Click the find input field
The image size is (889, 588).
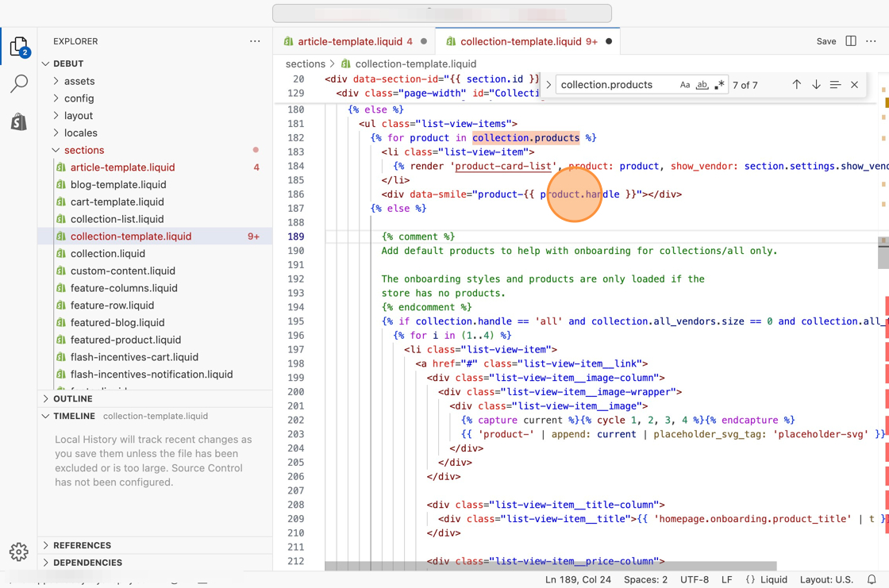615,85
